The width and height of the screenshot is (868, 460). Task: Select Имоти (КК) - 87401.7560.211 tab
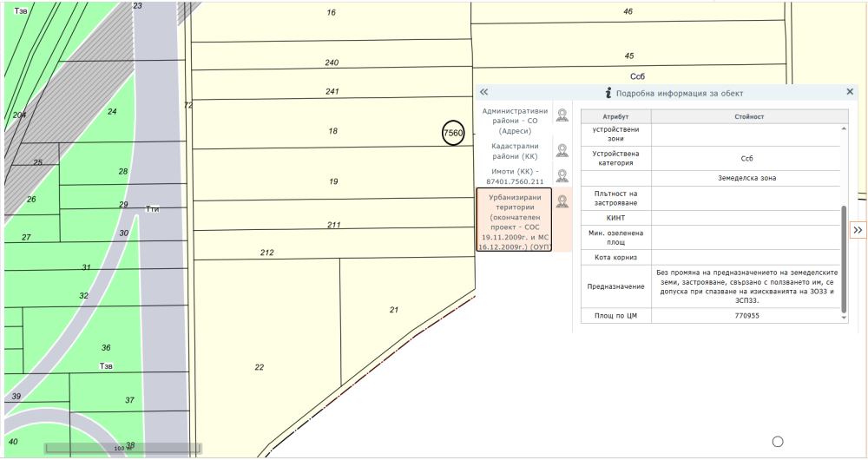515,176
